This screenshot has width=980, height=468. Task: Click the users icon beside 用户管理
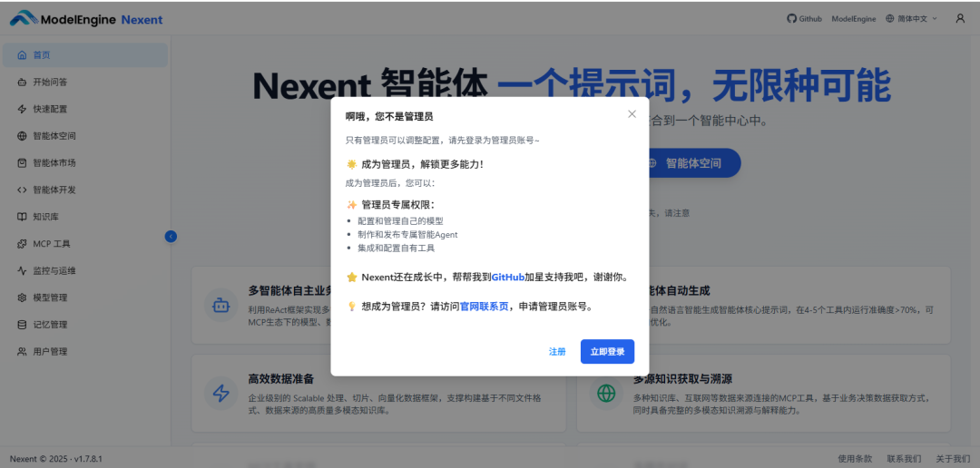tap(22, 351)
